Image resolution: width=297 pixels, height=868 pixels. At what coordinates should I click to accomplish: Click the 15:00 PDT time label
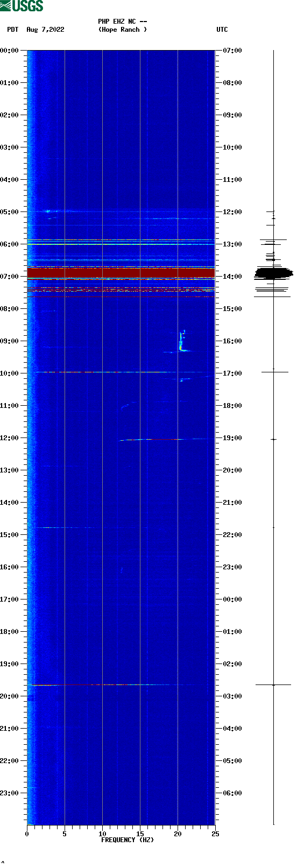pyautogui.click(x=9, y=535)
